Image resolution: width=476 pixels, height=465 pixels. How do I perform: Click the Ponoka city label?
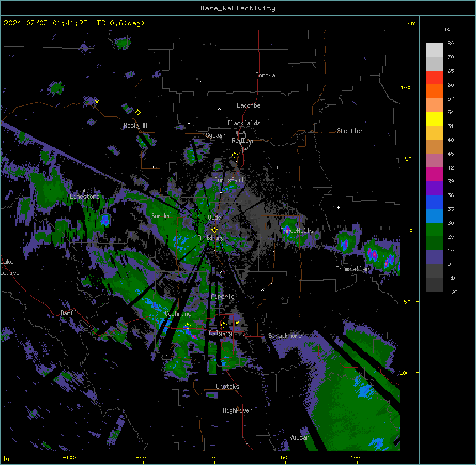pos(265,75)
